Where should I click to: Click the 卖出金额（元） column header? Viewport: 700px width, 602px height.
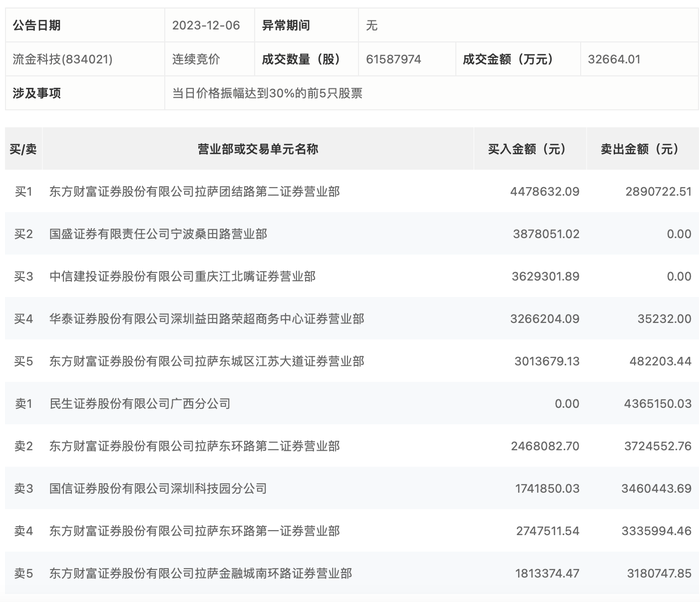pos(639,149)
